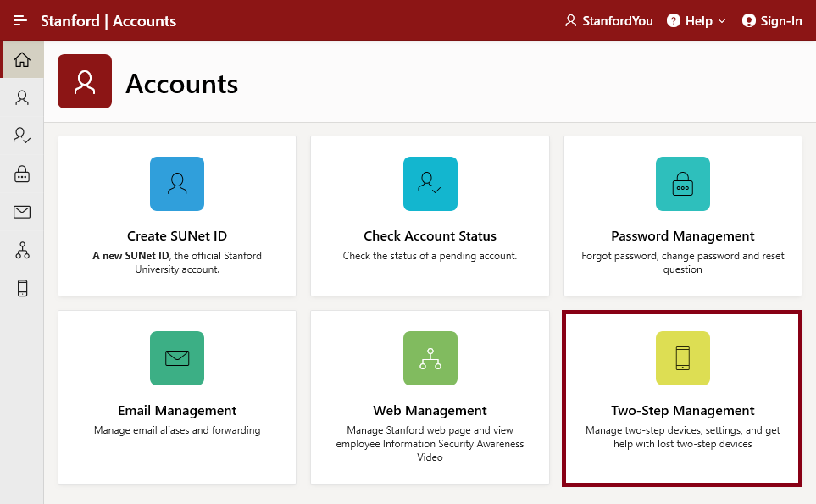Click 'Manage Stanford web page' description text
Viewport: 816px width, 504px height.
(430, 444)
